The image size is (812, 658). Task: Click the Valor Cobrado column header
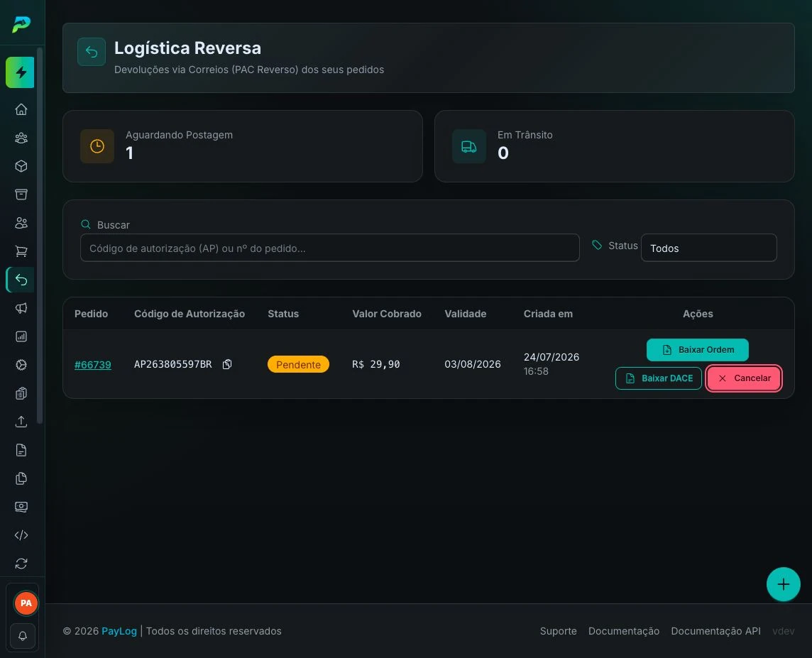pos(387,314)
